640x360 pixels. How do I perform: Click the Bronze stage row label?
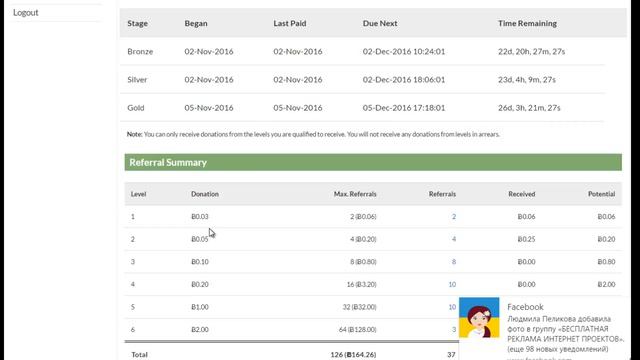click(140, 51)
